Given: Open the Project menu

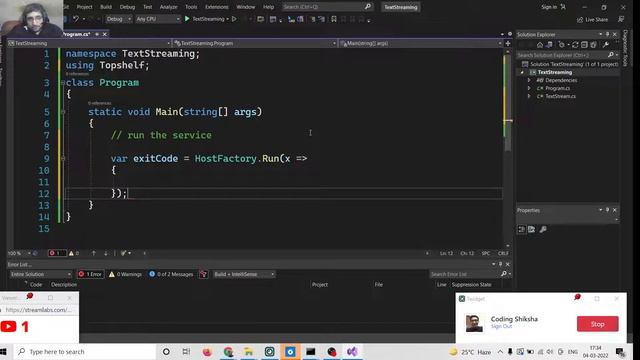Looking at the screenshot, I should click(x=84, y=7).
